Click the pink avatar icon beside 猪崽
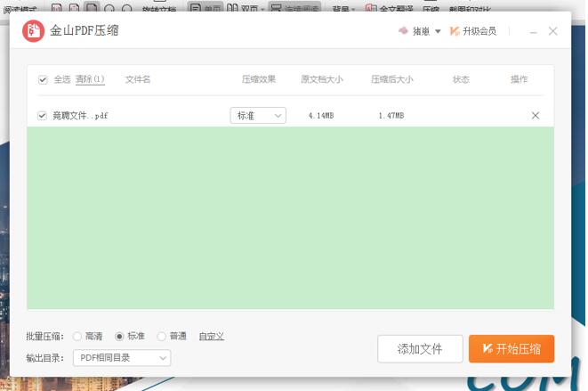The image size is (588, 391). coord(404,31)
